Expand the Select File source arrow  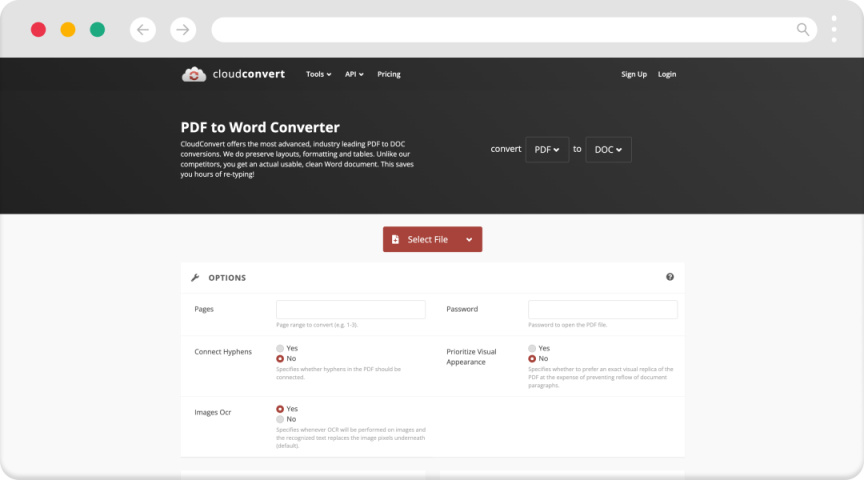click(469, 239)
